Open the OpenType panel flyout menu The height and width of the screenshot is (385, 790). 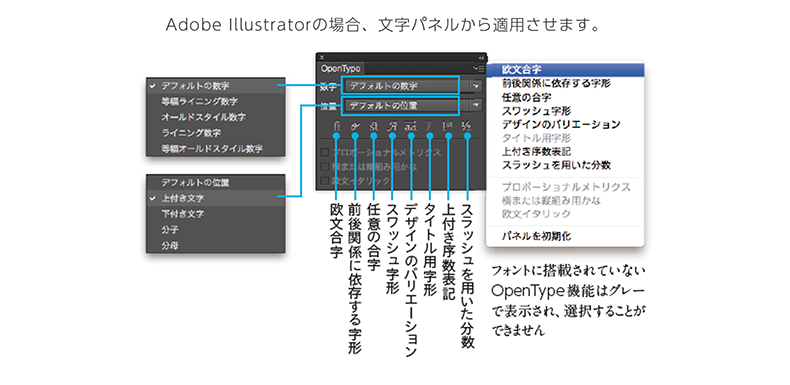[479, 68]
